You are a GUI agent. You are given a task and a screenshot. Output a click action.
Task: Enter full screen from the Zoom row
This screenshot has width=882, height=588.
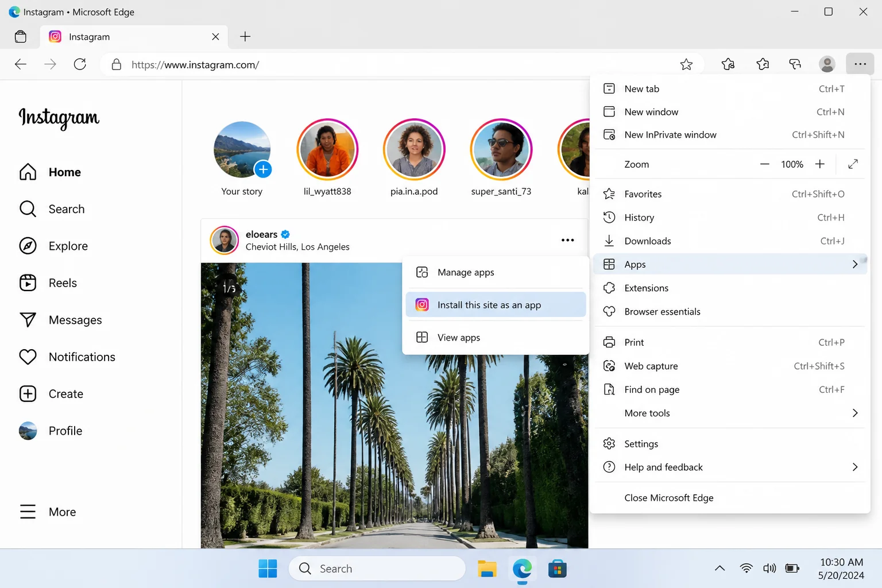click(x=853, y=164)
